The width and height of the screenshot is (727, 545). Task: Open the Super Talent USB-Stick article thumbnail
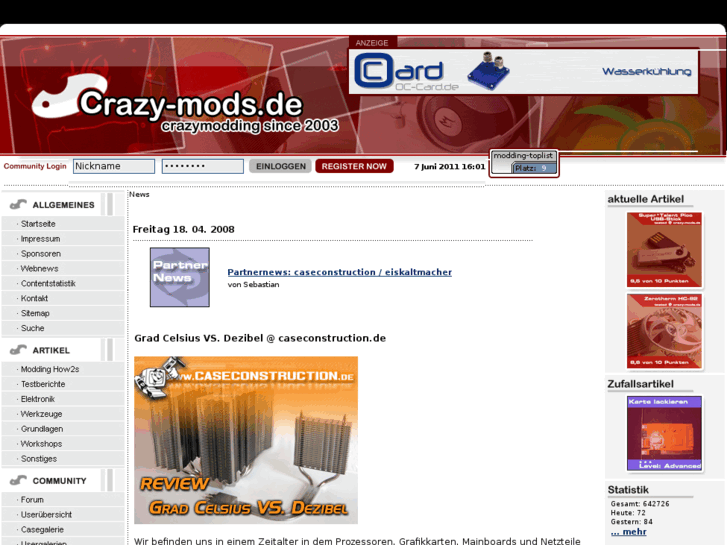pos(664,250)
